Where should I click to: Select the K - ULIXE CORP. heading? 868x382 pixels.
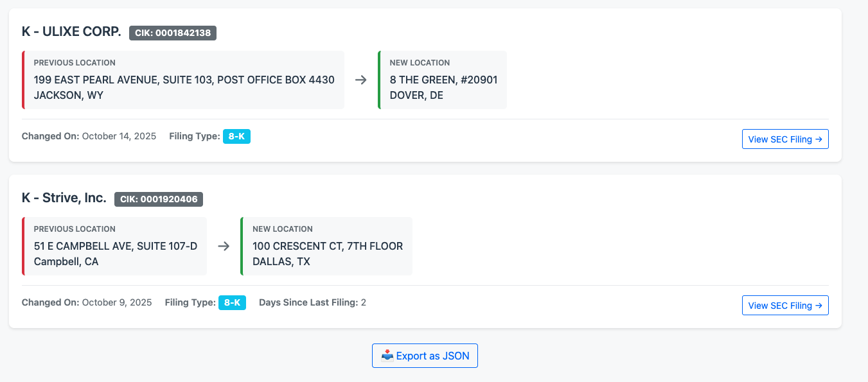pos(71,31)
